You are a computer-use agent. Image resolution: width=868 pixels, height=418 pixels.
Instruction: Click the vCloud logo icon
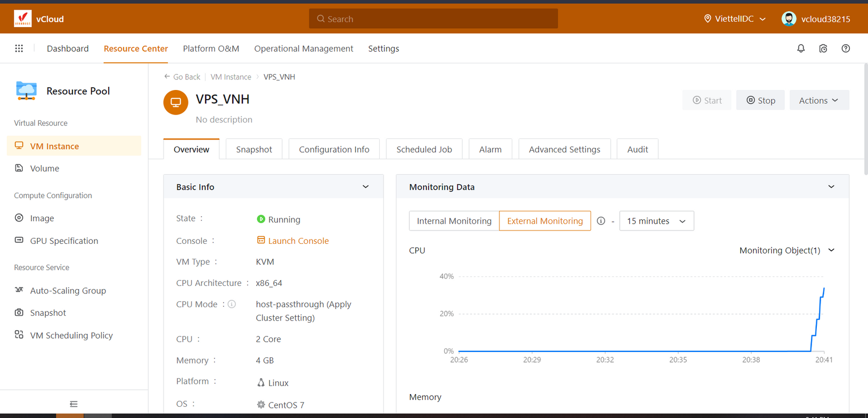22,19
